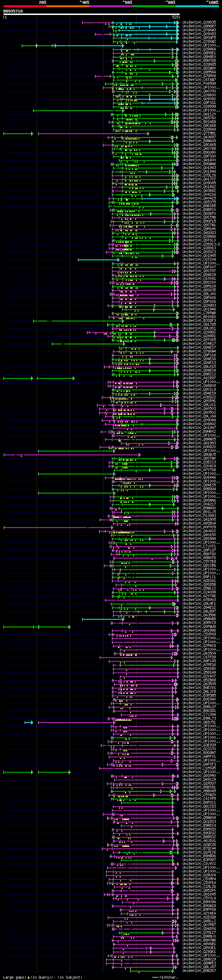Select the UniRef100_Q43682 hit
222x980 pixels.
pos(199,191)
